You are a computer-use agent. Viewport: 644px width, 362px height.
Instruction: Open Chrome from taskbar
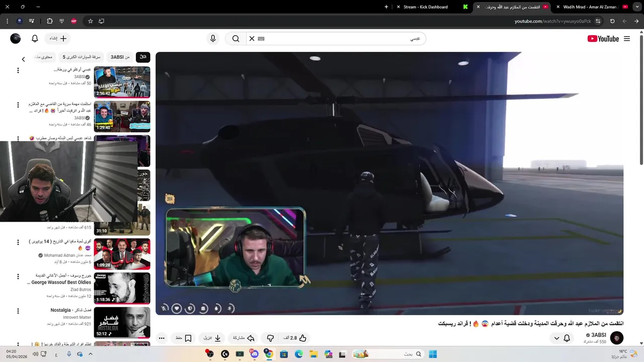point(269,354)
